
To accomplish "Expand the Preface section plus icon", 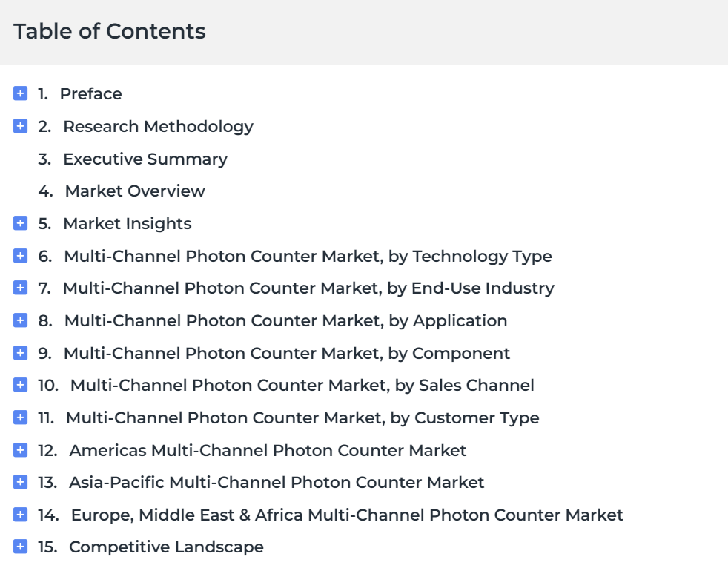I will (21, 93).
